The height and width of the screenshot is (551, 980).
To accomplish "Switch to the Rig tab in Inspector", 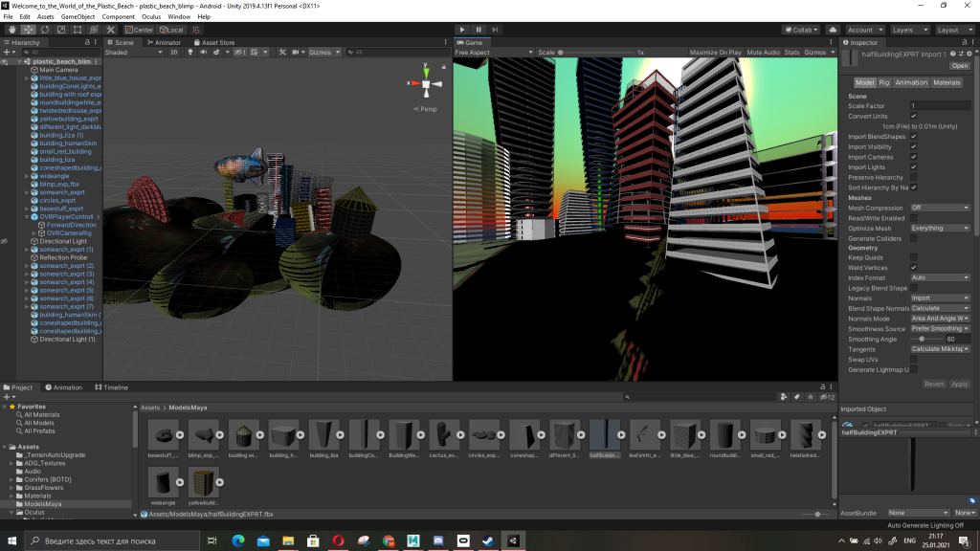I will coord(883,82).
